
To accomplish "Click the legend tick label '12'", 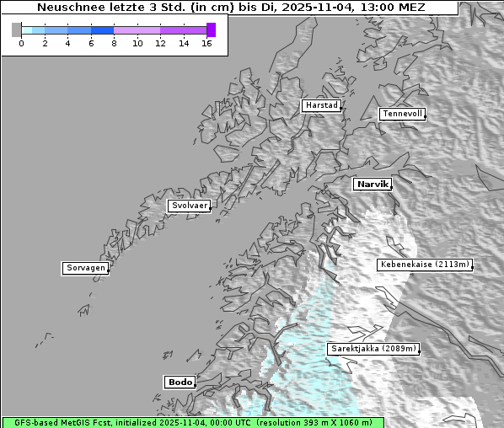I will click(x=160, y=43).
